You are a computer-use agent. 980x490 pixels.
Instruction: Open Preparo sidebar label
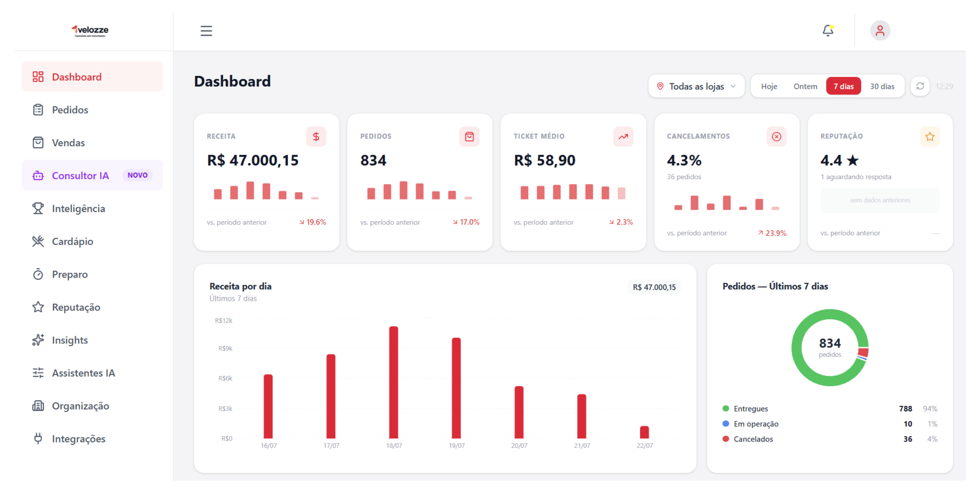pyautogui.click(x=70, y=274)
